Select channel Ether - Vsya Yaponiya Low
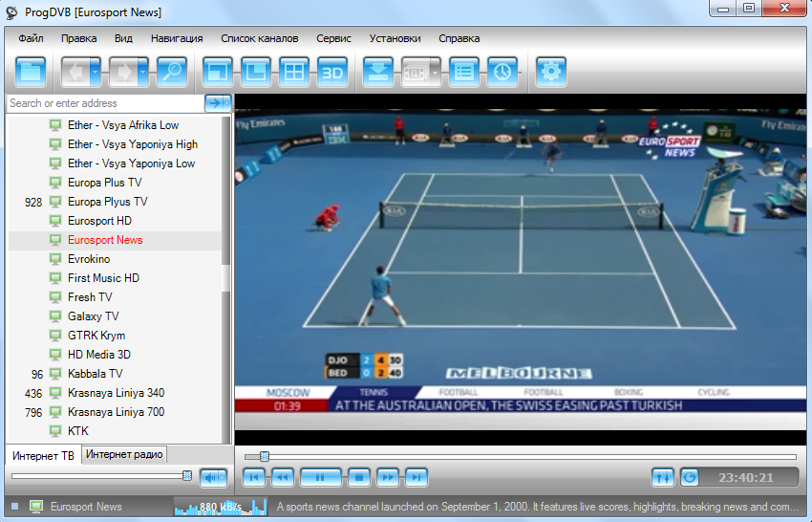Viewport: 812px width, 522px height. pyautogui.click(x=116, y=163)
